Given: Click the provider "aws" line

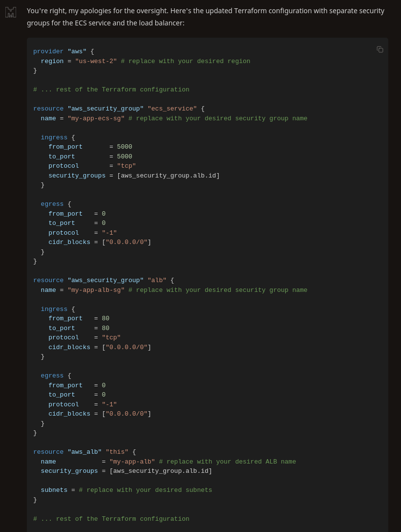Looking at the screenshot, I should (63, 51).
